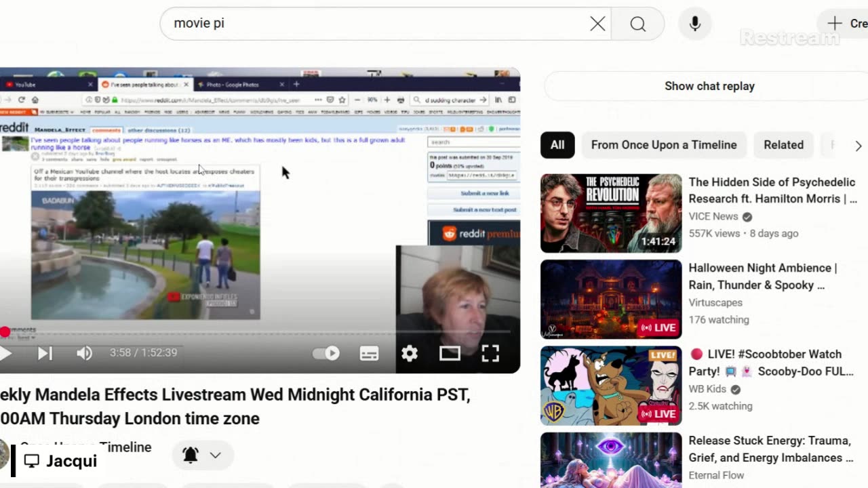Open Scooby-Doo live video thumbnail
The width and height of the screenshot is (868, 488).
[611, 386]
